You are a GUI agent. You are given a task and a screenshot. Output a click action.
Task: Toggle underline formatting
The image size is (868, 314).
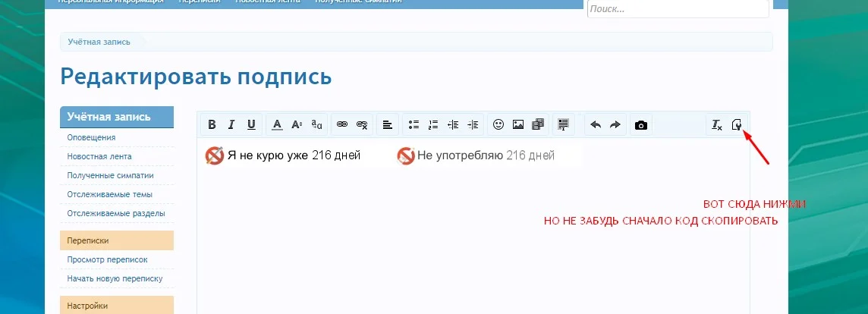[251, 124]
